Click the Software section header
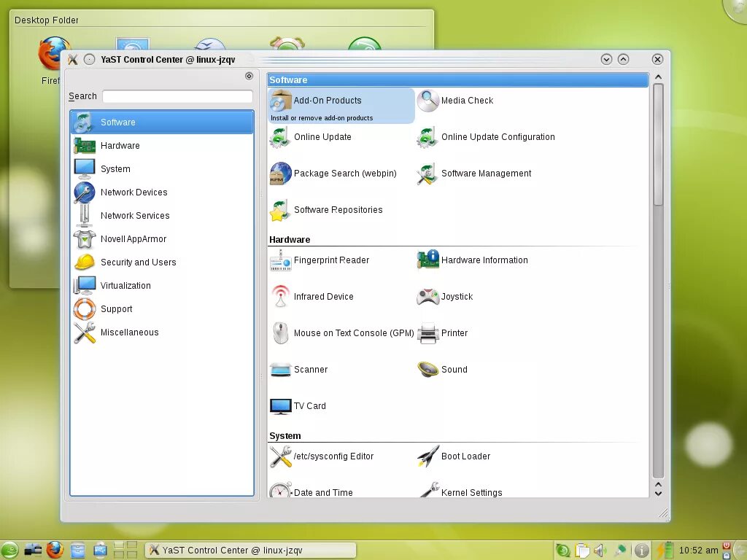 (458, 80)
